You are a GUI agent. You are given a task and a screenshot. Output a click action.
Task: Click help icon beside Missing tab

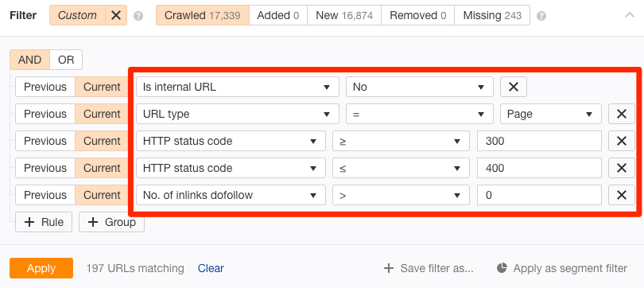coord(541,16)
